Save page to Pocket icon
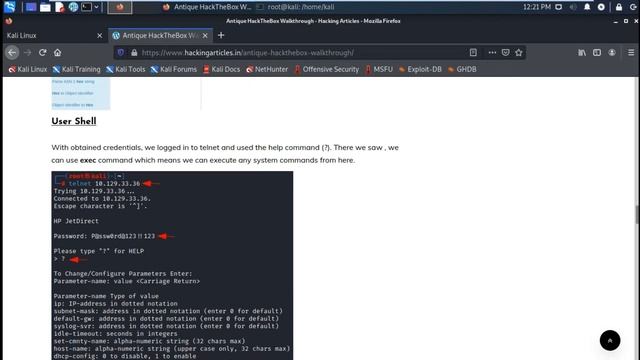 (x=505, y=53)
